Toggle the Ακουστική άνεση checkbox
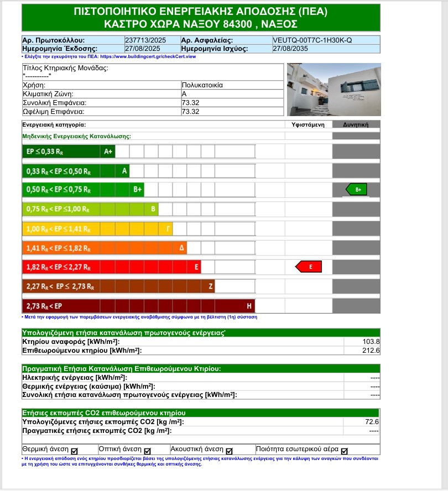This screenshot has height=491, width=448. [x=230, y=451]
